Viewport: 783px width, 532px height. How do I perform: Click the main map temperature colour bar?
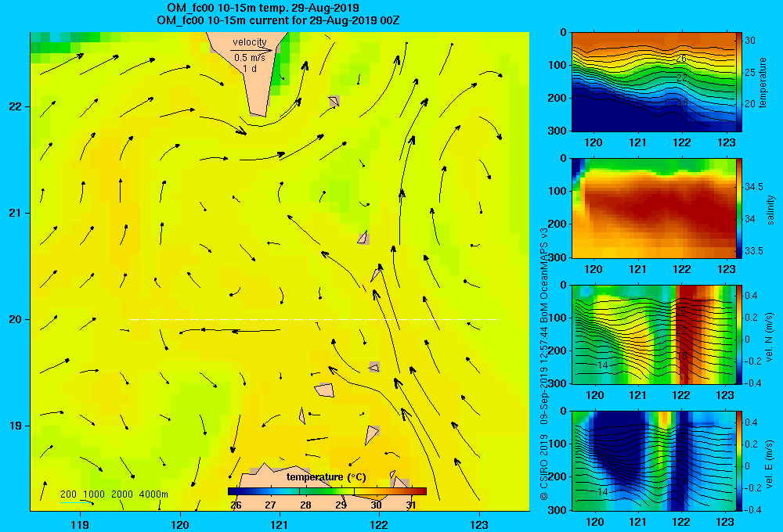(x=327, y=491)
